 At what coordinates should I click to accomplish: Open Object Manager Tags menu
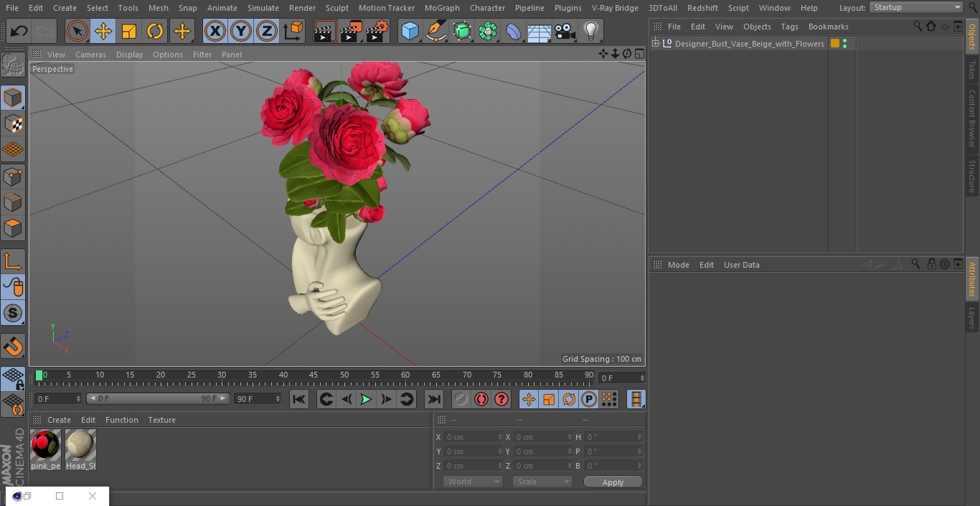point(789,27)
